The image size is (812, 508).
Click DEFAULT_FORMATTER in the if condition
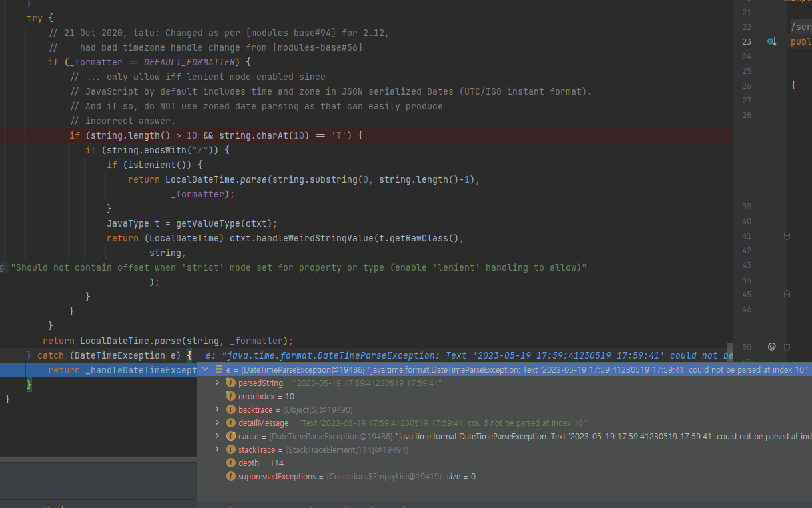point(190,62)
